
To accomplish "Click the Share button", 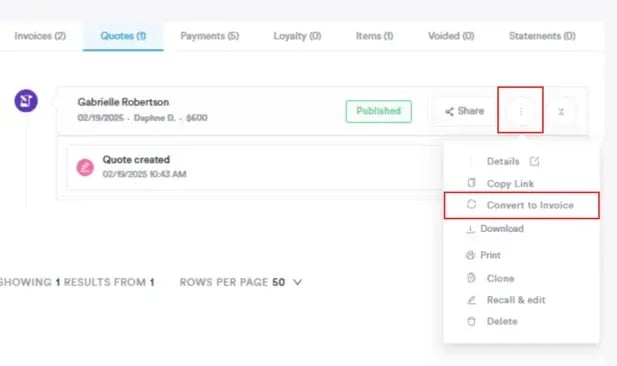I will 464,111.
